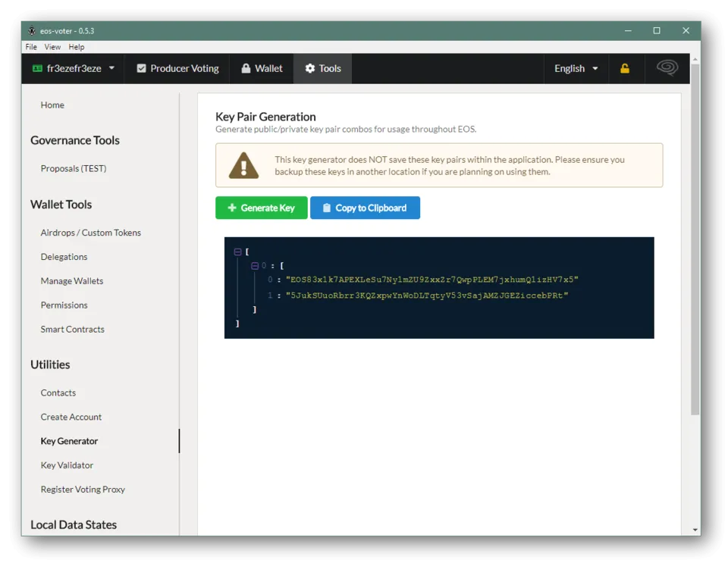Screen dimensions: 728x563
Task: Switch to the Producer Voting tab
Action: 177,69
